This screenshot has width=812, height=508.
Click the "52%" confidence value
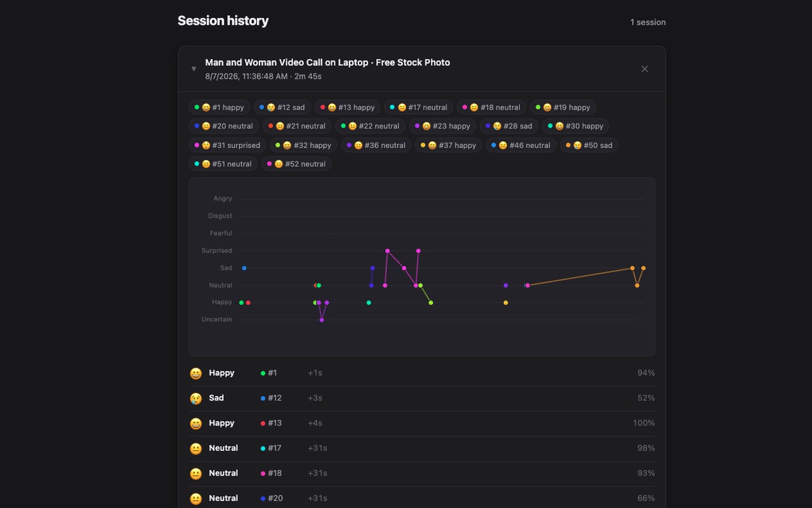click(x=646, y=398)
